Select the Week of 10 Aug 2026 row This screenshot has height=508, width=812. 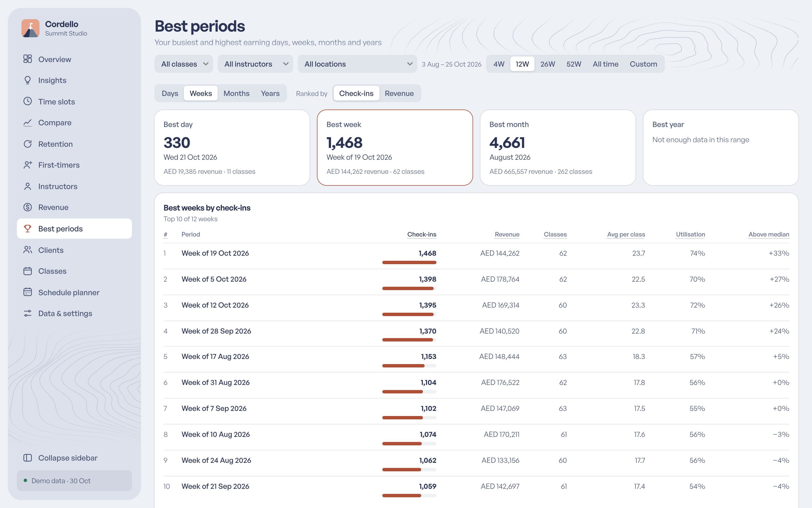(x=476, y=437)
